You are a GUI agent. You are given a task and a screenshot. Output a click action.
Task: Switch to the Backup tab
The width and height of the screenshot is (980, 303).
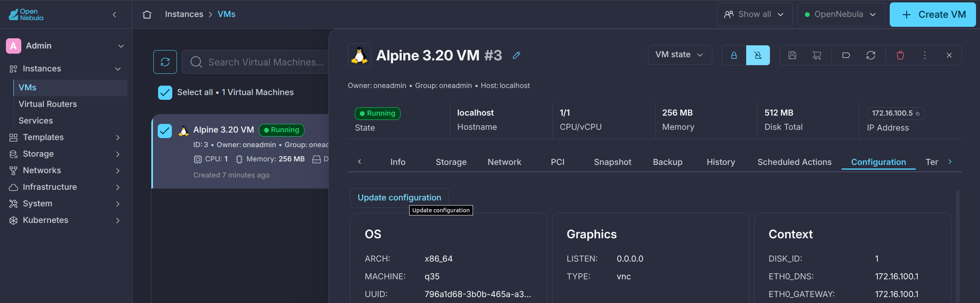pyautogui.click(x=667, y=162)
